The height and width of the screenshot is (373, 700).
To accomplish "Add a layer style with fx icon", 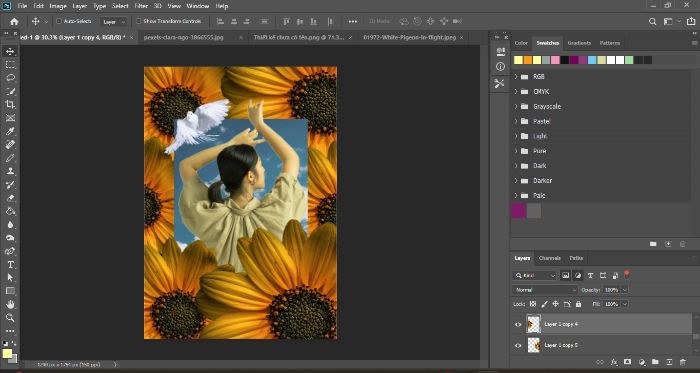I will coord(614,362).
